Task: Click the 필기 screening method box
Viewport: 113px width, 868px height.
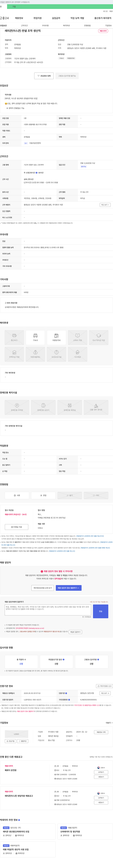Action: coord(69,495)
